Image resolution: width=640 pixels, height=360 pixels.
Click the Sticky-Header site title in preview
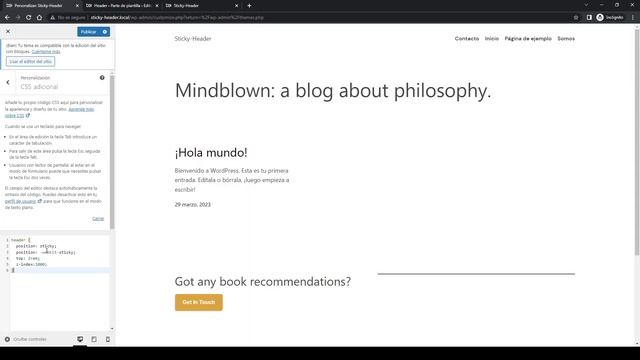[x=193, y=39]
